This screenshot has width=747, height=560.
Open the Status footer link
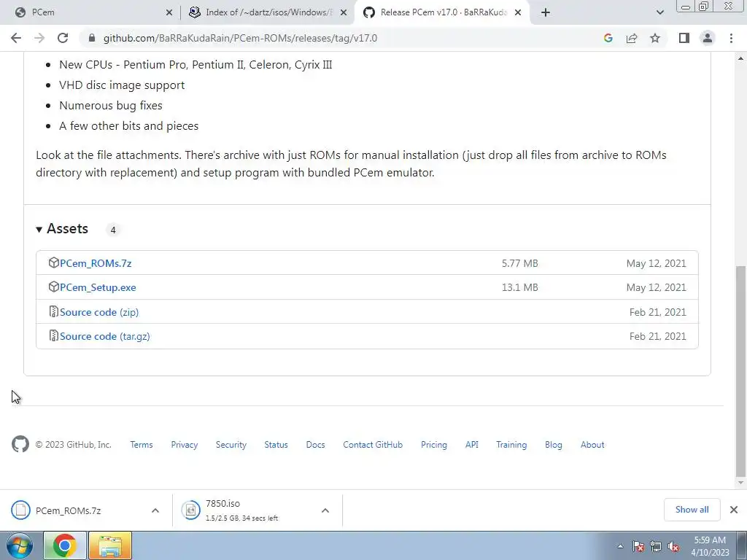(276, 445)
